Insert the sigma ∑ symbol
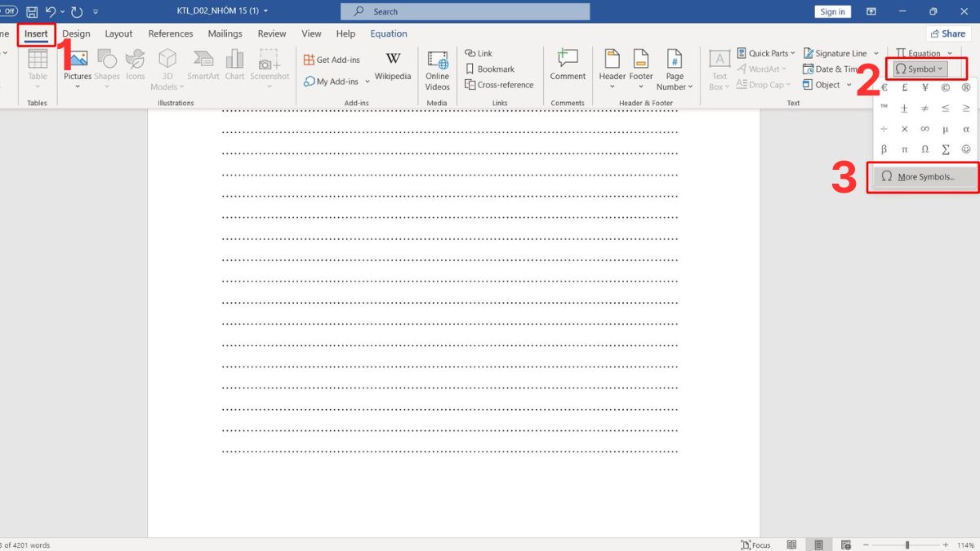This screenshot has width=980, height=551. click(x=946, y=149)
